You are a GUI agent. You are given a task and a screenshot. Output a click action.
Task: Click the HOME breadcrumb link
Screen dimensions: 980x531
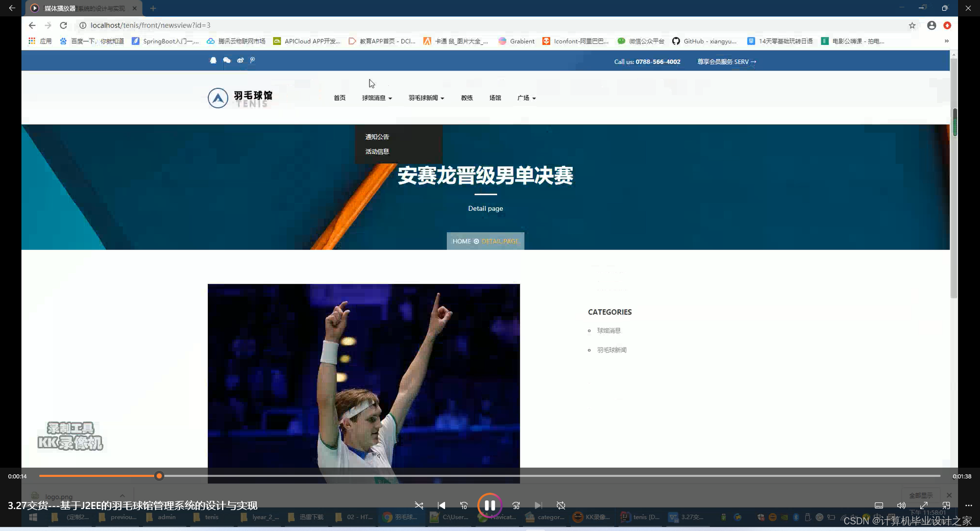pyautogui.click(x=462, y=241)
